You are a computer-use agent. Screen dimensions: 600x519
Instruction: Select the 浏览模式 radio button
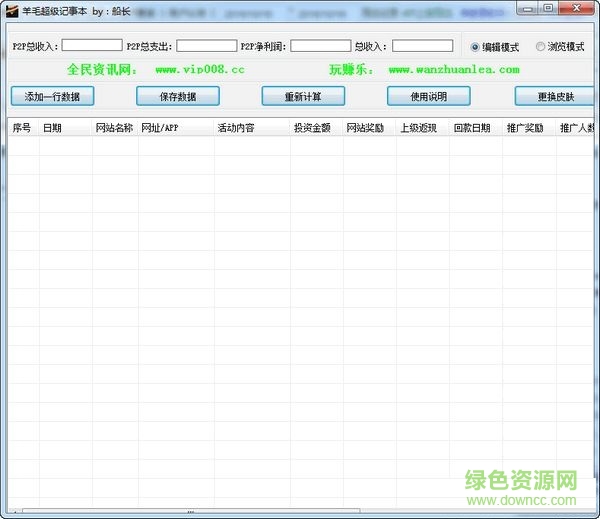560,47
